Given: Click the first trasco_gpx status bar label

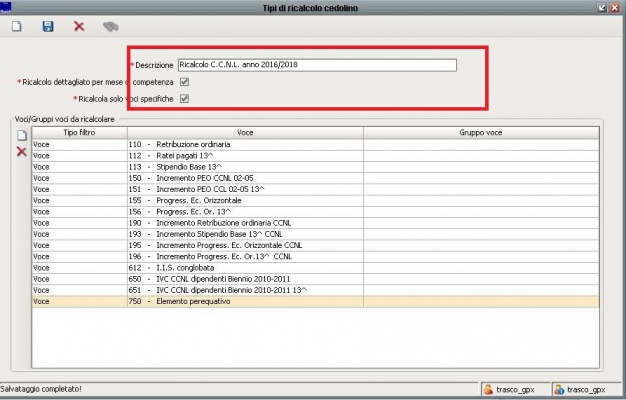Looking at the screenshot, I should [515, 390].
